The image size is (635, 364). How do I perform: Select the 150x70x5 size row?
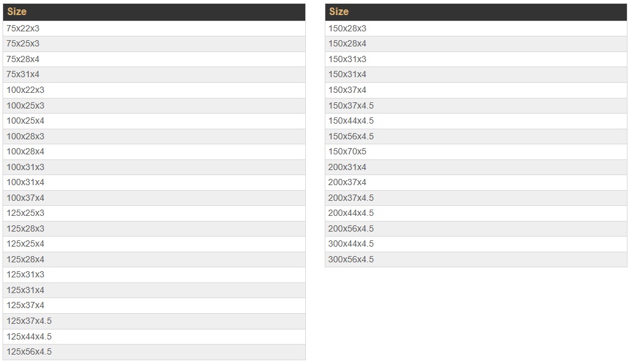coord(347,151)
